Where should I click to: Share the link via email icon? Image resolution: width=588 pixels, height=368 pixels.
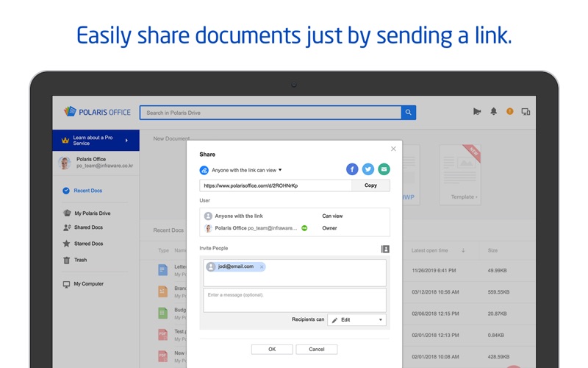click(x=384, y=169)
